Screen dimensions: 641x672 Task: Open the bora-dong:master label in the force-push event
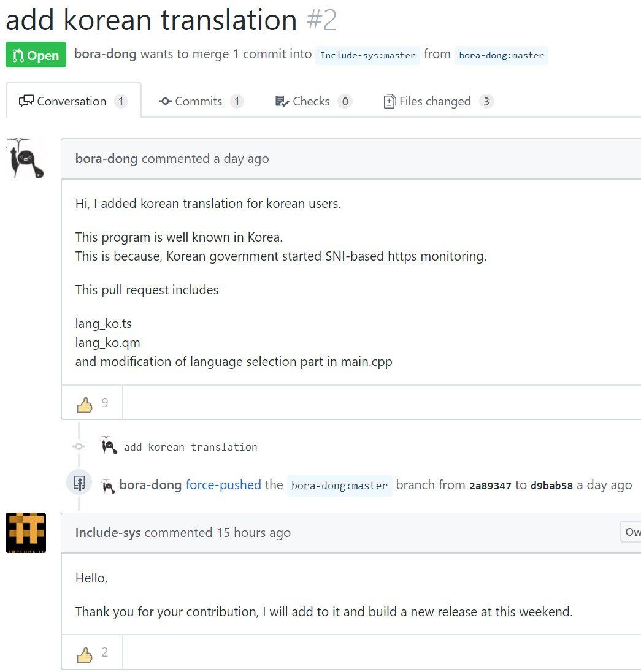click(x=339, y=485)
